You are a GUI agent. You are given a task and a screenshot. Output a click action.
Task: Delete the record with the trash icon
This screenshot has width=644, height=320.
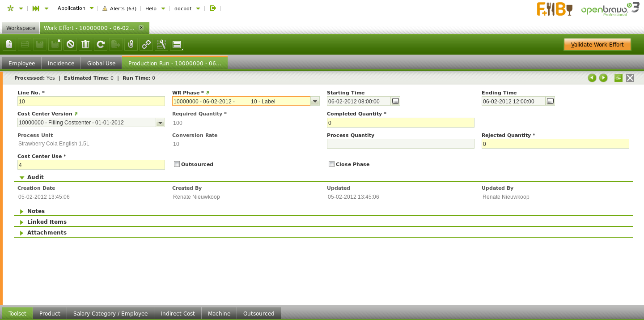(x=85, y=44)
